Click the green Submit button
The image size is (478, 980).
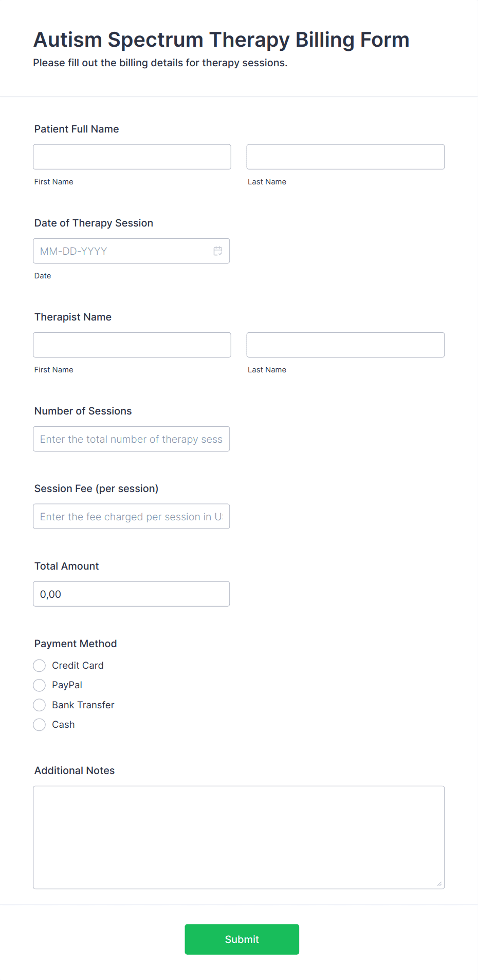coord(242,939)
